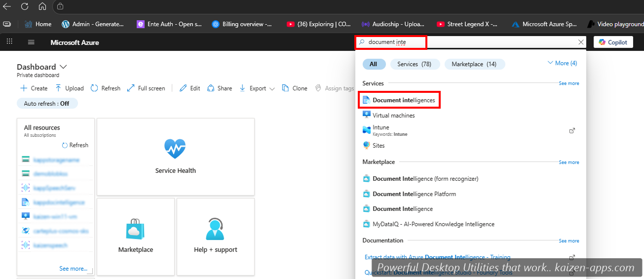Expand the Dashboard name dropdown chevron
Screen dimensions: 644x279
pos(63,67)
